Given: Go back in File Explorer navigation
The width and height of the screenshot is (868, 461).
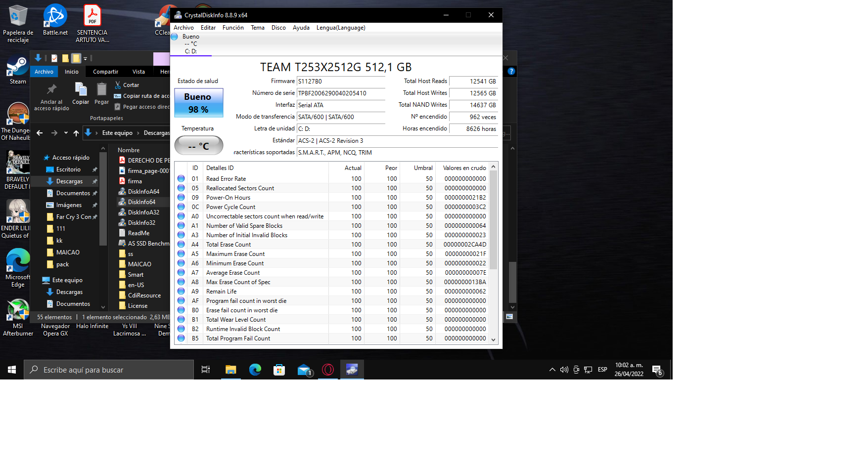Looking at the screenshot, I should pyautogui.click(x=40, y=133).
